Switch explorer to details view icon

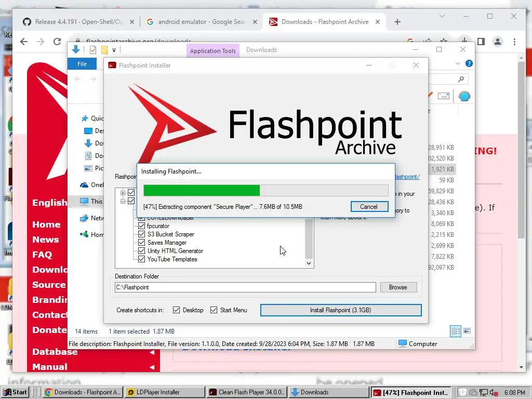pyautogui.click(x=456, y=331)
